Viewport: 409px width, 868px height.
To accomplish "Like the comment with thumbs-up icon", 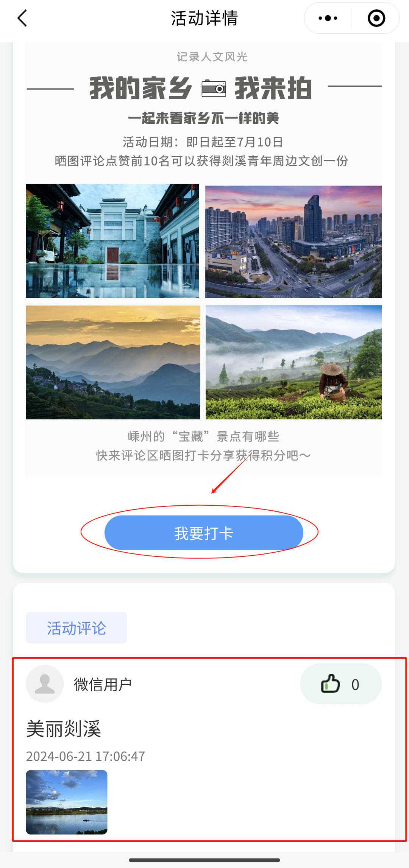I will pos(331,684).
